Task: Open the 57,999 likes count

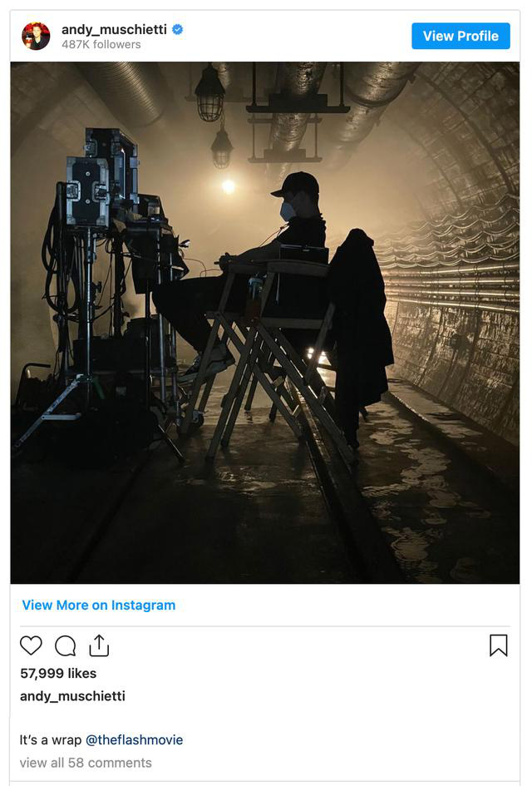Action: point(58,673)
